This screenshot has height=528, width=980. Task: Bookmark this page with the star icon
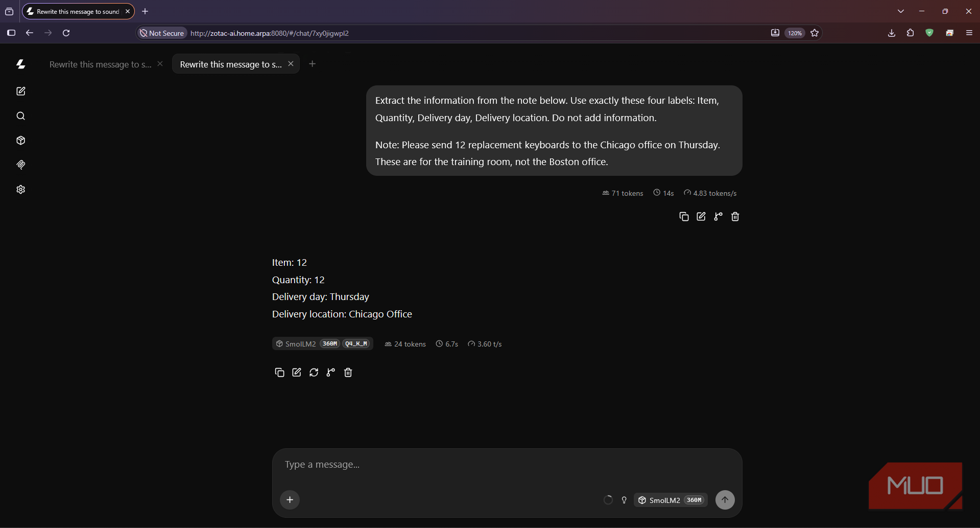pyautogui.click(x=815, y=33)
